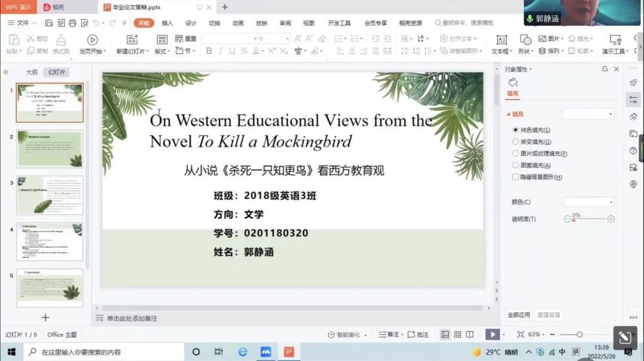
Task: Pin the 对象属性 panel
Action: pos(605,69)
